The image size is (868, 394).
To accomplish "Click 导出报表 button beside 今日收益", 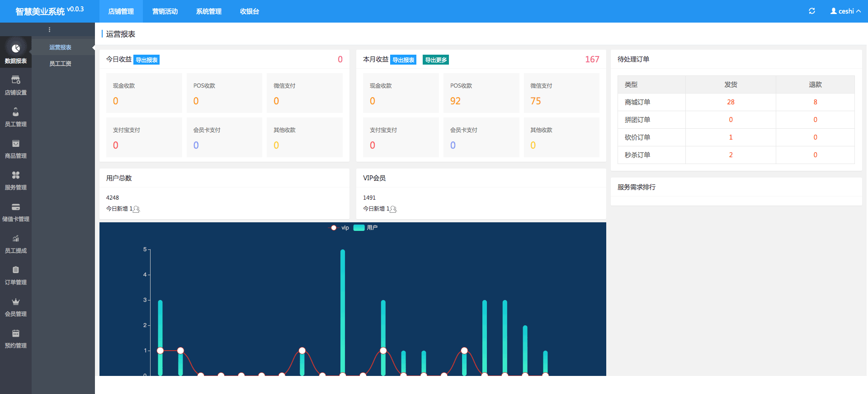I will pos(146,60).
